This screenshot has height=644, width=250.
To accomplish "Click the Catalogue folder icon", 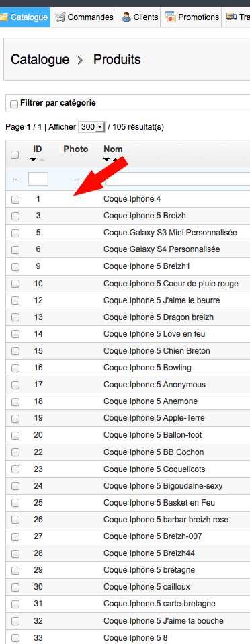I will 3,17.
